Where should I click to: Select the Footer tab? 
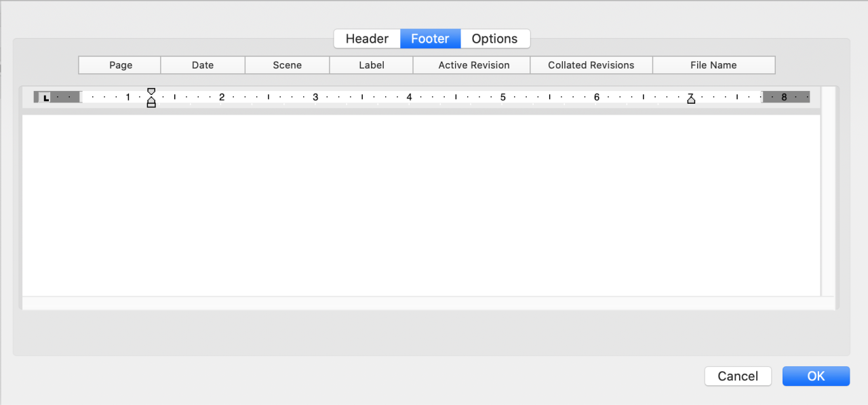(x=430, y=39)
